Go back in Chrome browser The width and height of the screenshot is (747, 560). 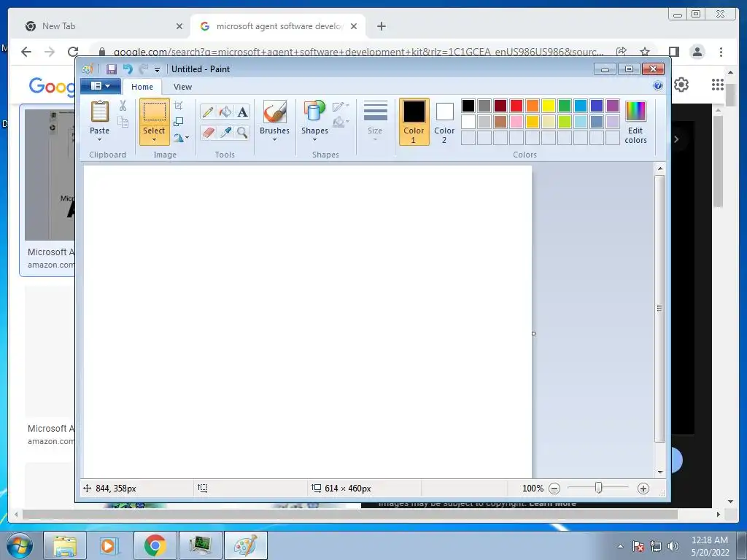point(26,52)
